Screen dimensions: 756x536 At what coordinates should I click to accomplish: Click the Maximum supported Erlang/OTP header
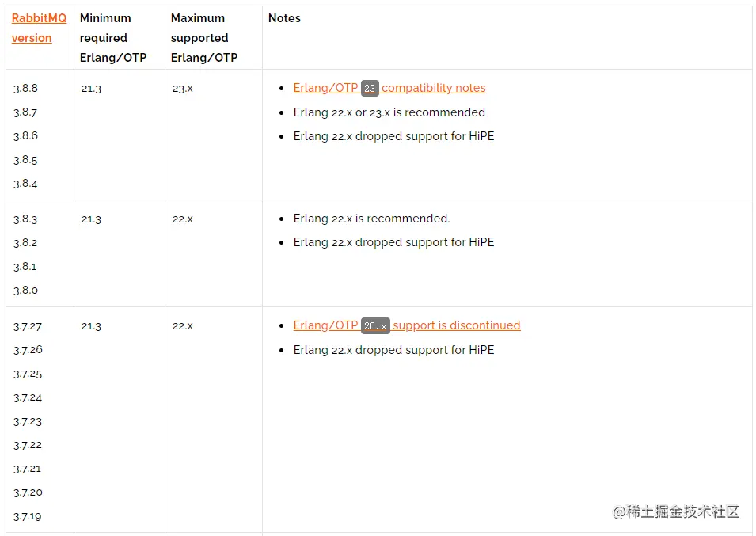(204, 37)
